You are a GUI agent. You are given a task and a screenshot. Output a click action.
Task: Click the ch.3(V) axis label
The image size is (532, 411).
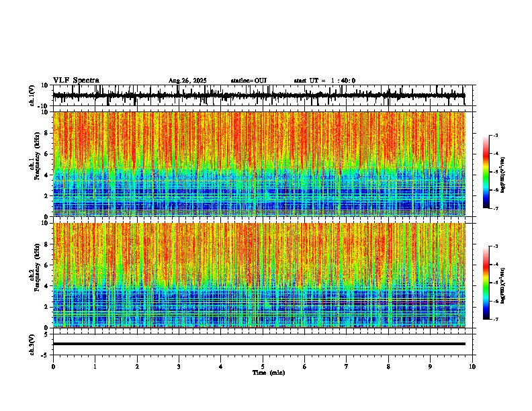(x=32, y=345)
